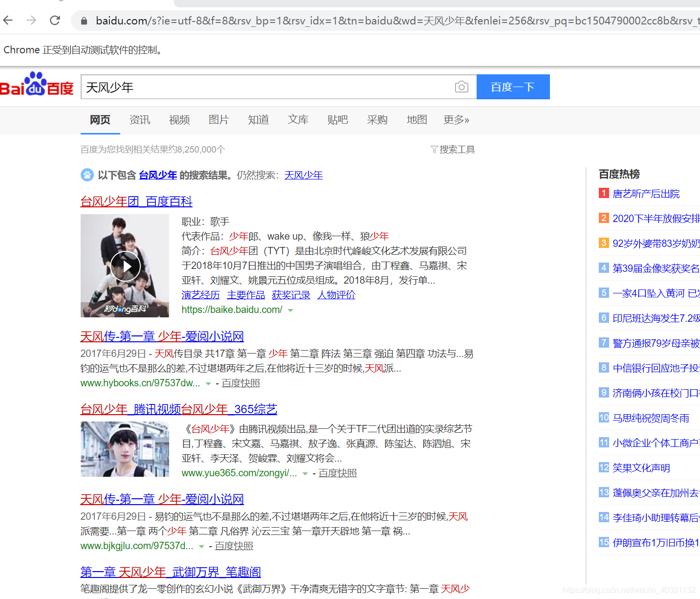Open hot item 印尼班达海发生7.2级
This screenshot has width=700, height=599.
(656, 318)
